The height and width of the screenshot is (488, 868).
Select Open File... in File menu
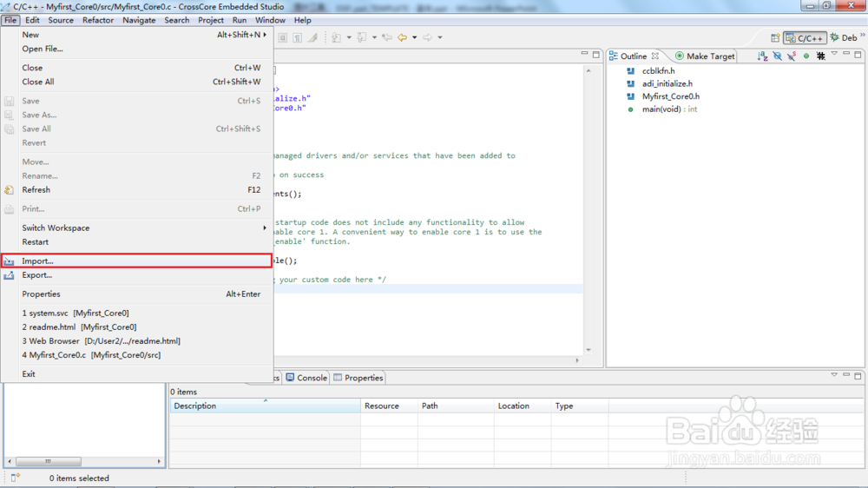click(x=137, y=49)
